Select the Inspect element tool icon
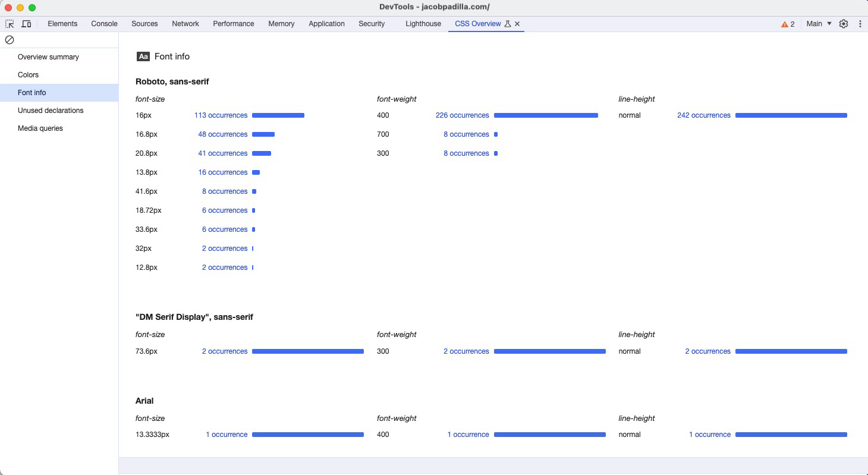The width and height of the screenshot is (868, 475). point(10,23)
